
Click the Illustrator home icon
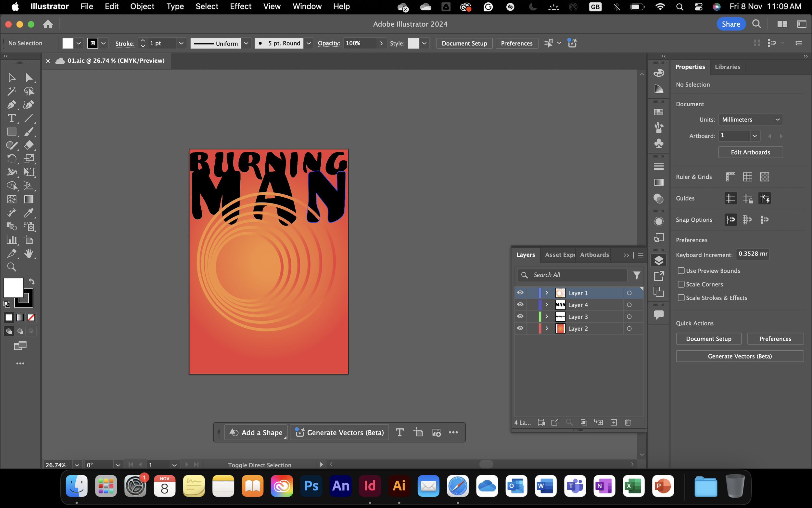pos(48,24)
